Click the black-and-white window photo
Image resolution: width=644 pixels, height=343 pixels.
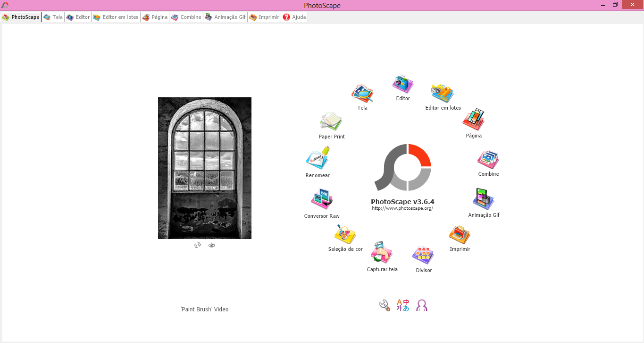tap(205, 168)
